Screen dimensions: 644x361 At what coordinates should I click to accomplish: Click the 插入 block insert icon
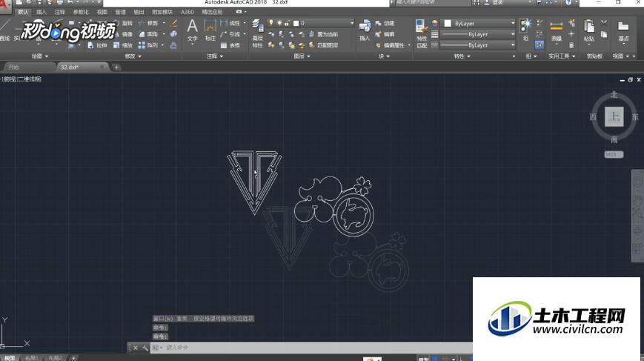365,31
